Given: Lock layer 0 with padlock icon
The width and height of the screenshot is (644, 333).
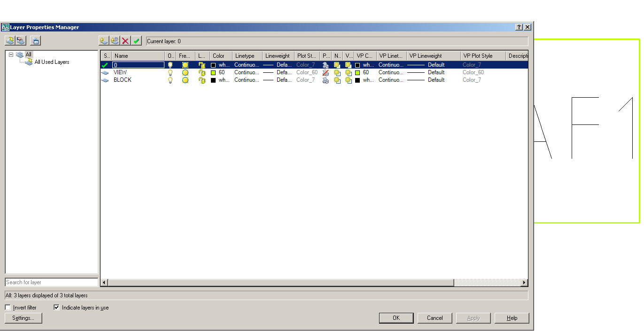Looking at the screenshot, I should tap(202, 65).
